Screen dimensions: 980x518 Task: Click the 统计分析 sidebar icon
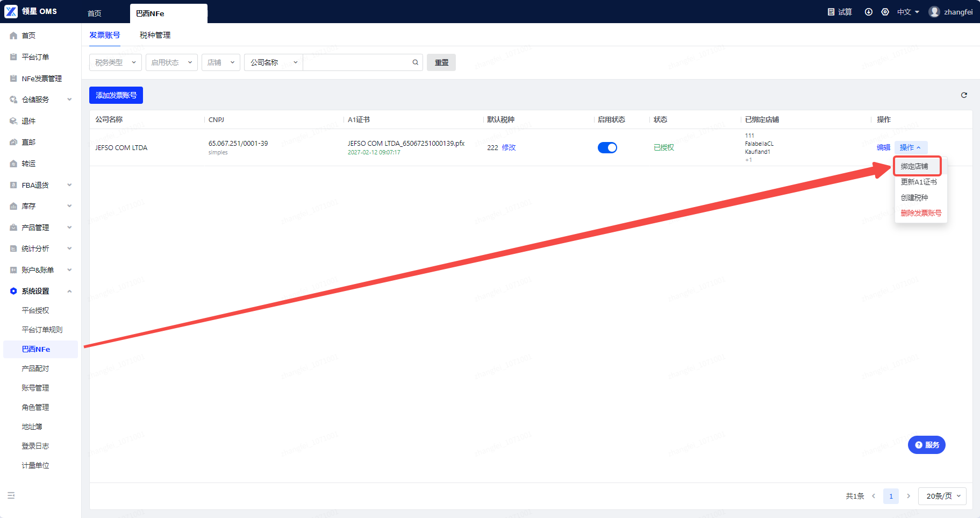(13, 249)
